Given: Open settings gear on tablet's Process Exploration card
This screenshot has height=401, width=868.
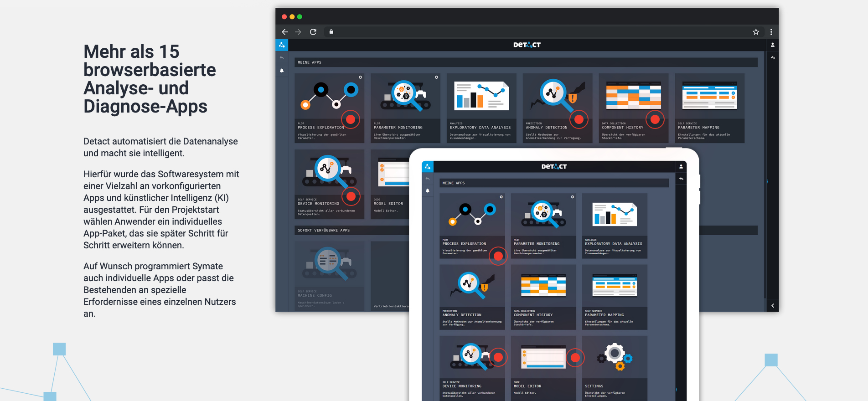Looking at the screenshot, I should point(501,197).
